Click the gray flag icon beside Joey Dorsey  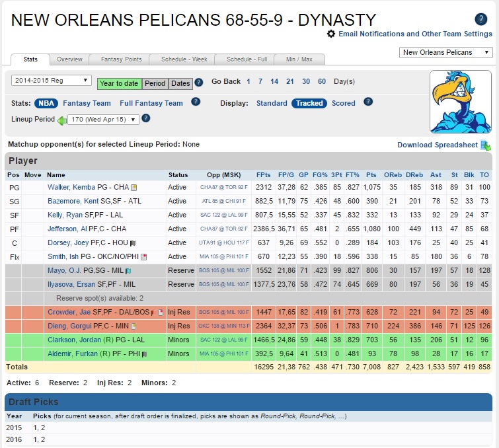pyautogui.click(x=133, y=243)
